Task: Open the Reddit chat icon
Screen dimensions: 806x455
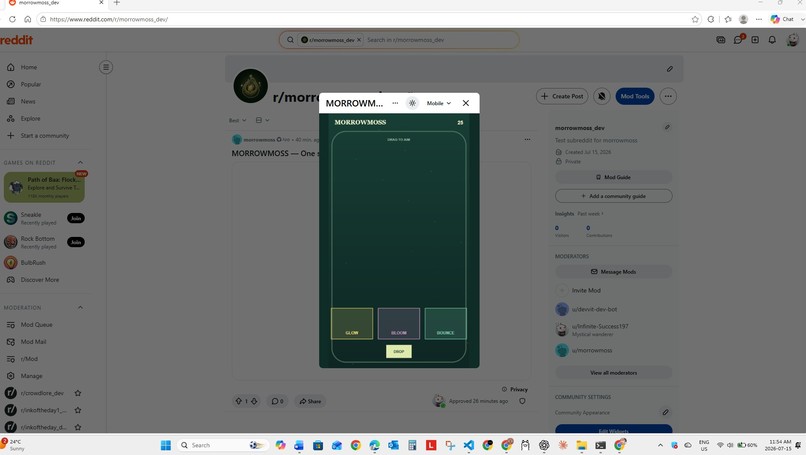Action: pos(738,40)
